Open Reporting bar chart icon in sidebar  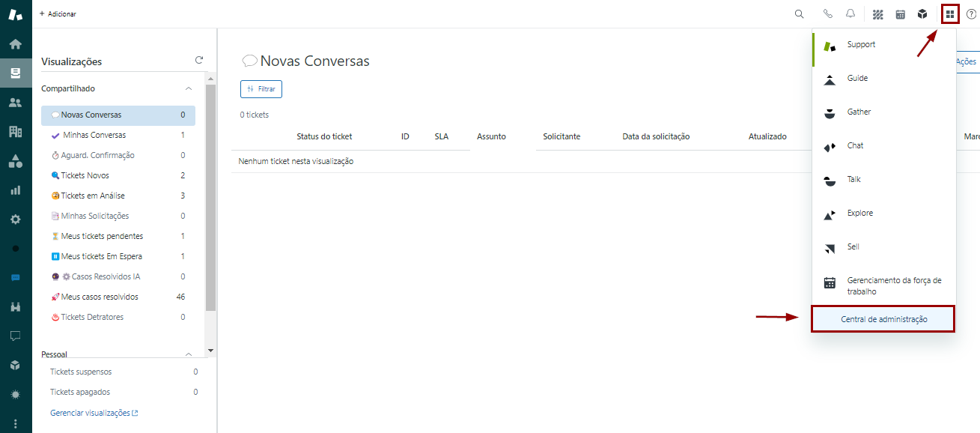15,190
